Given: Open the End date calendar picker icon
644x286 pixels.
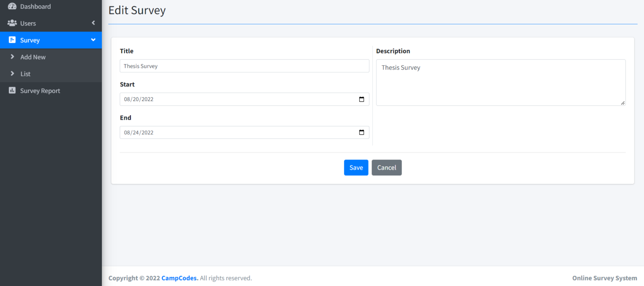Looking at the screenshot, I should (x=361, y=132).
